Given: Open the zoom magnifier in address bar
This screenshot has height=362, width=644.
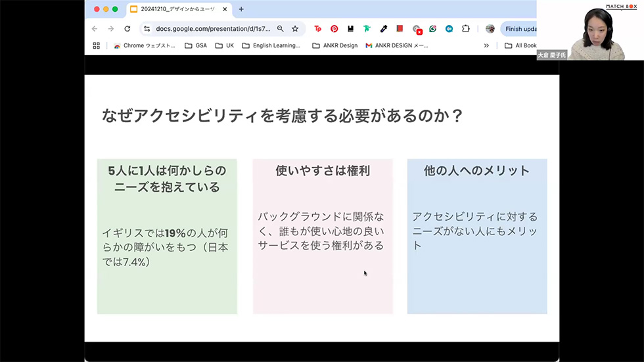Looking at the screenshot, I should pos(280,29).
